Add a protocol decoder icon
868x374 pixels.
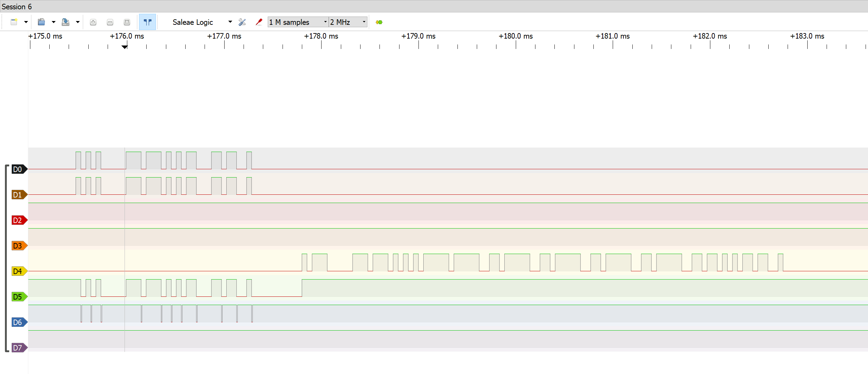pyautogui.click(x=379, y=22)
